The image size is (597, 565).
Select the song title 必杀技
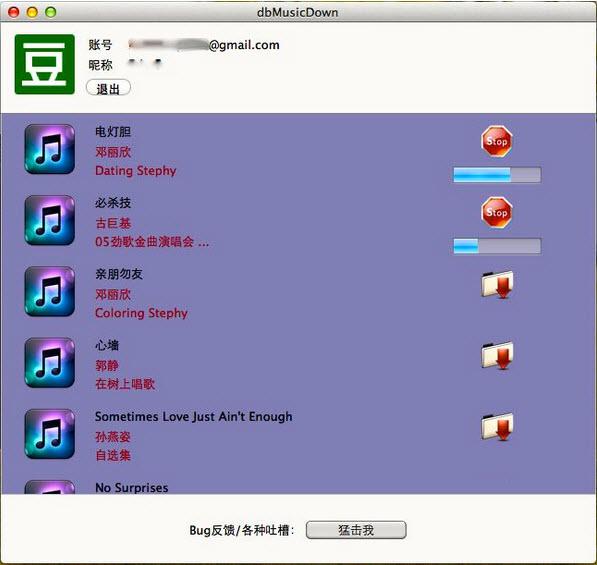113,203
